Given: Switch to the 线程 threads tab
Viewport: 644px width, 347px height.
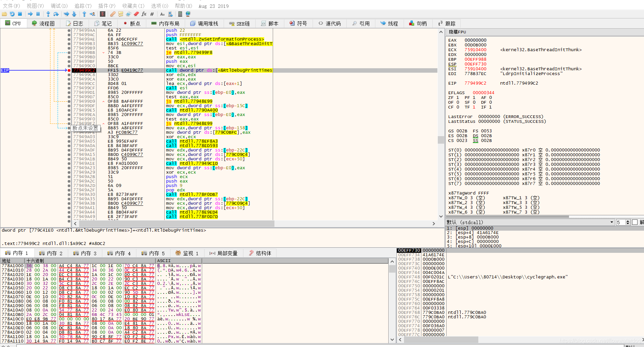Looking at the screenshot, I should [x=389, y=23].
